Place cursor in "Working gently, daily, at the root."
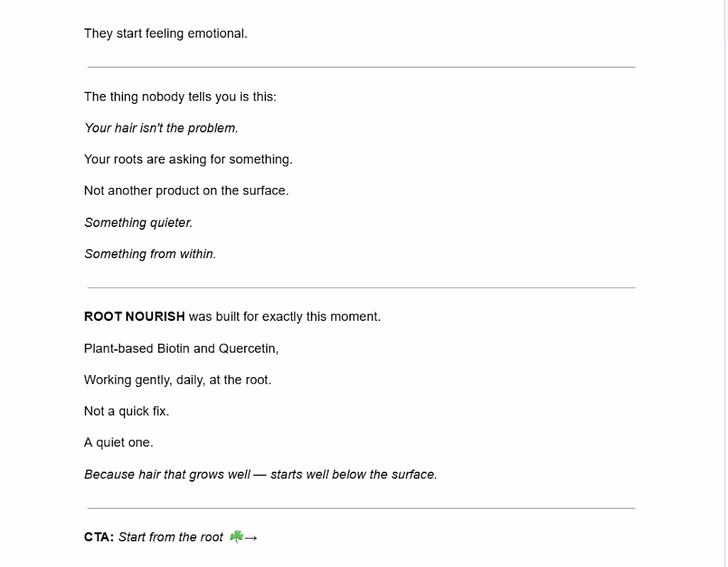 click(178, 380)
